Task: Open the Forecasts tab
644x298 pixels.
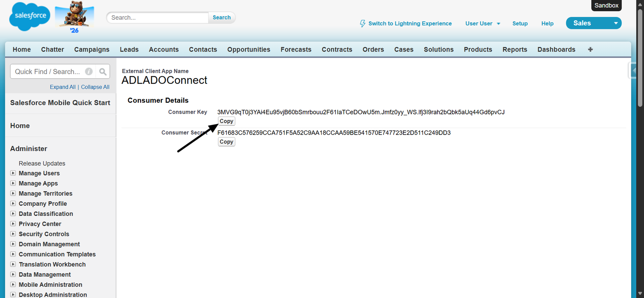Action: [296, 50]
